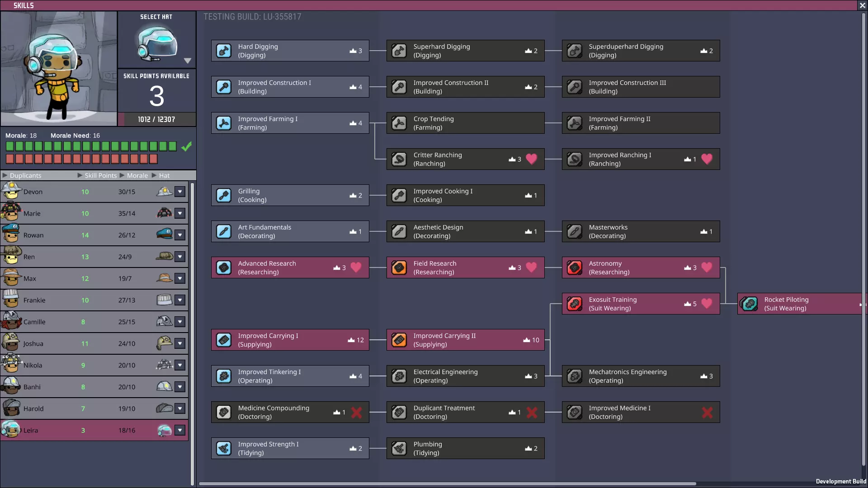Open Devon's hat dropdown
868x488 pixels.
[180, 192]
